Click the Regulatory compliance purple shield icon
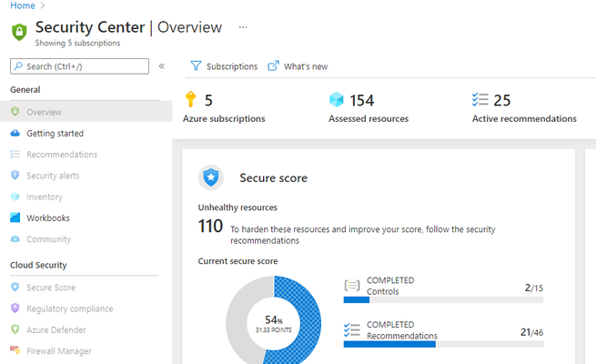 pos(15,308)
